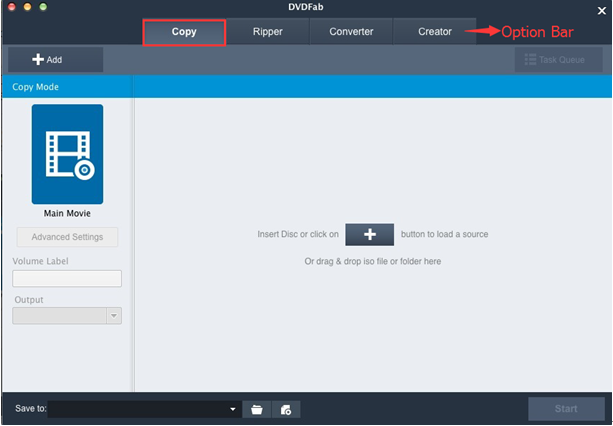613x426 pixels.
Task: Click the "Or drag & drop iso file or folder here" text
Action: click(373, 261)
